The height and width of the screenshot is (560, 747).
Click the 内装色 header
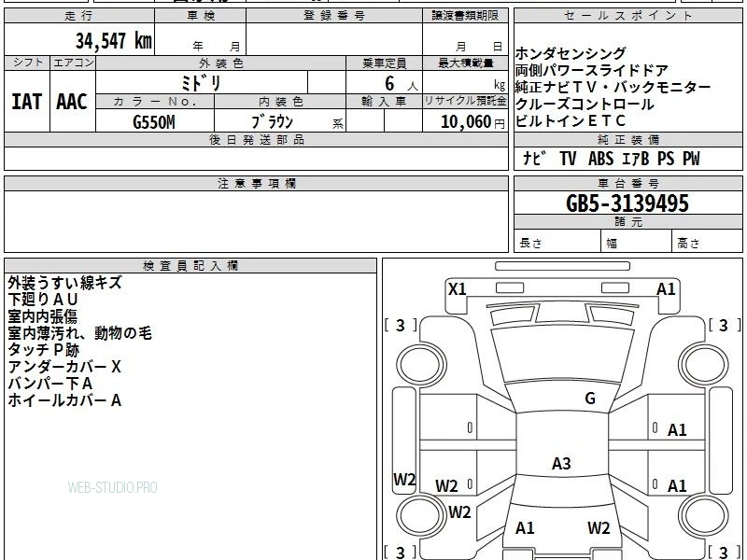pos(280,102)
